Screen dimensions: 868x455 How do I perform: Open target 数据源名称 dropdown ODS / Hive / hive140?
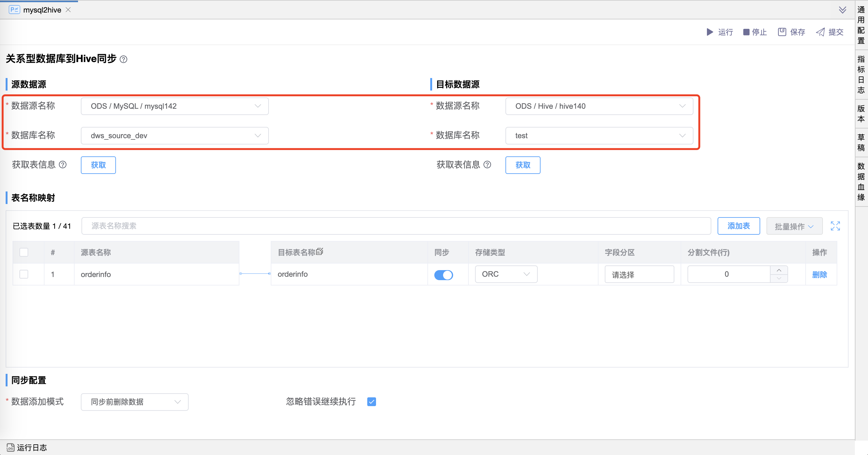point(599,106)
